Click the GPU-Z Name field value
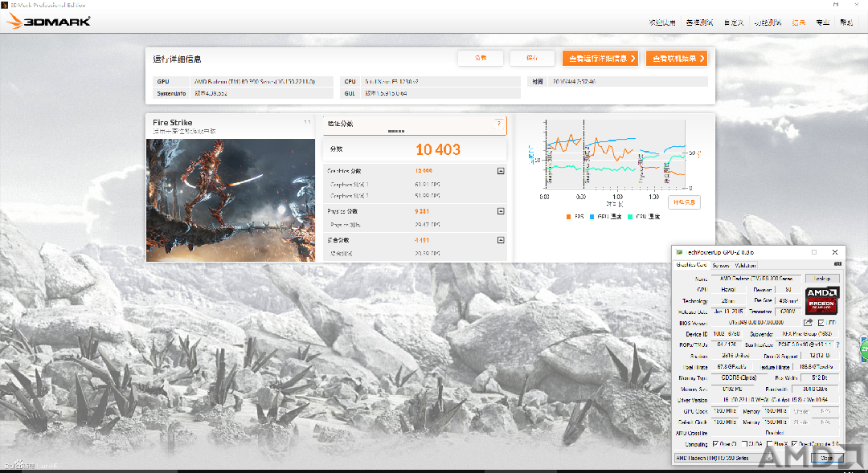Screen dimensions: 868x473 756,279
